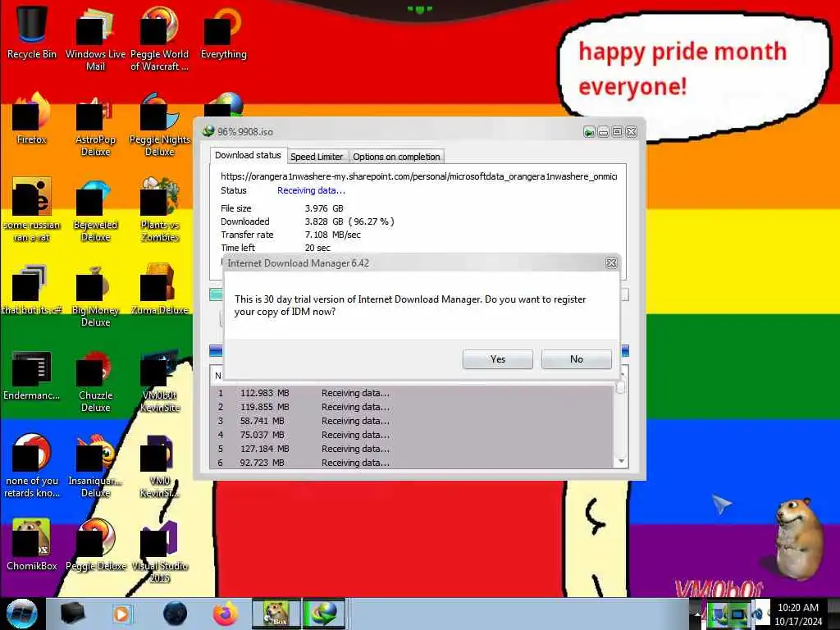Select connection row 6 with 92.723 MB

412,463
